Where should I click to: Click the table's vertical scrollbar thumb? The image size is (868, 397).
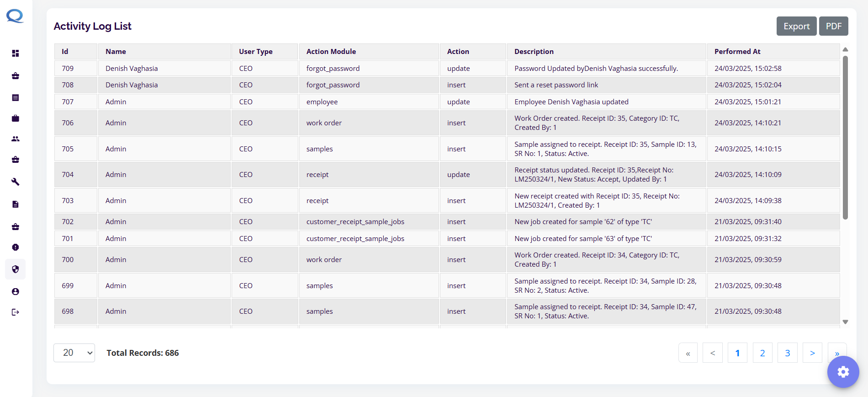coord(845,137)
